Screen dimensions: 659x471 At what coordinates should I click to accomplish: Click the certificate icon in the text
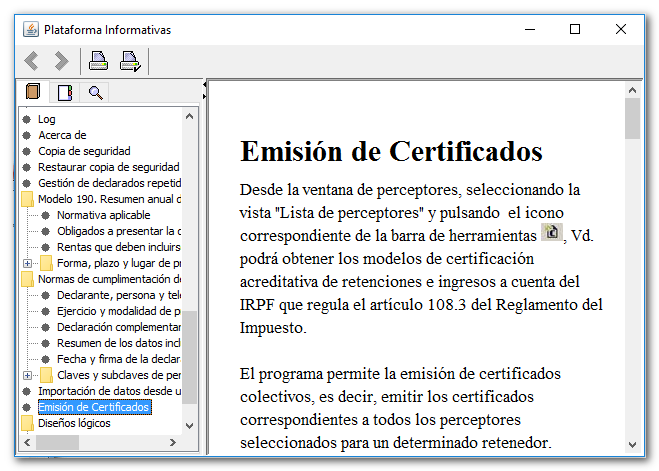click(x=551, y=233)
